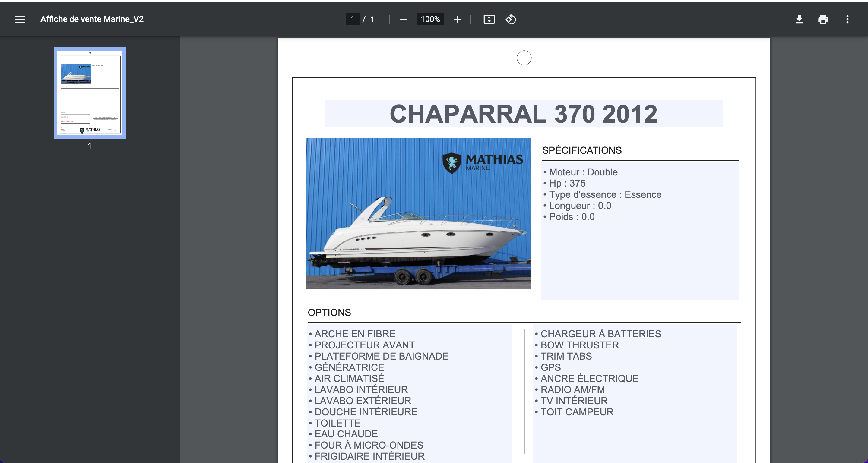Click the Poids : 0.0 line
Screen dimensions: 868x463
tap(569, 216)
